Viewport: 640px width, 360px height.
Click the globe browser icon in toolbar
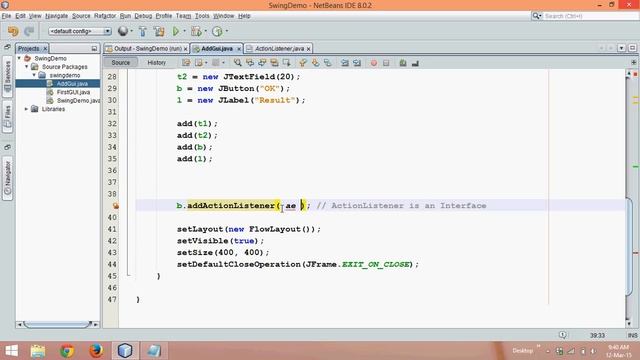coord(122,31)
